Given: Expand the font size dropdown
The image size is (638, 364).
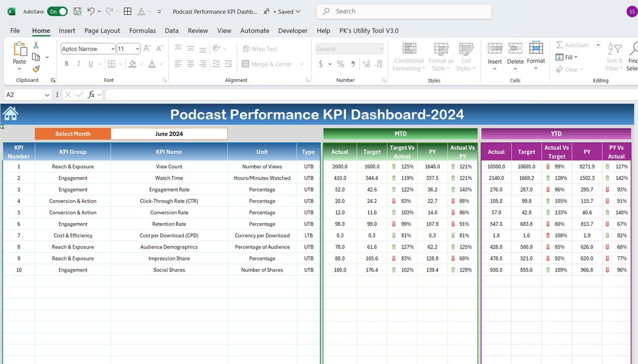Looking at the screenshot, I should point(136,49).
